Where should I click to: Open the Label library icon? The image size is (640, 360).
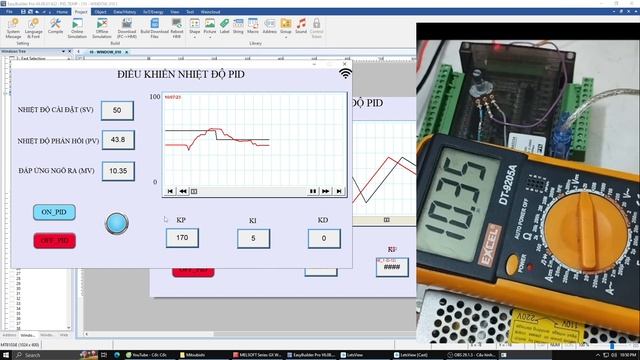pos(224,26)
